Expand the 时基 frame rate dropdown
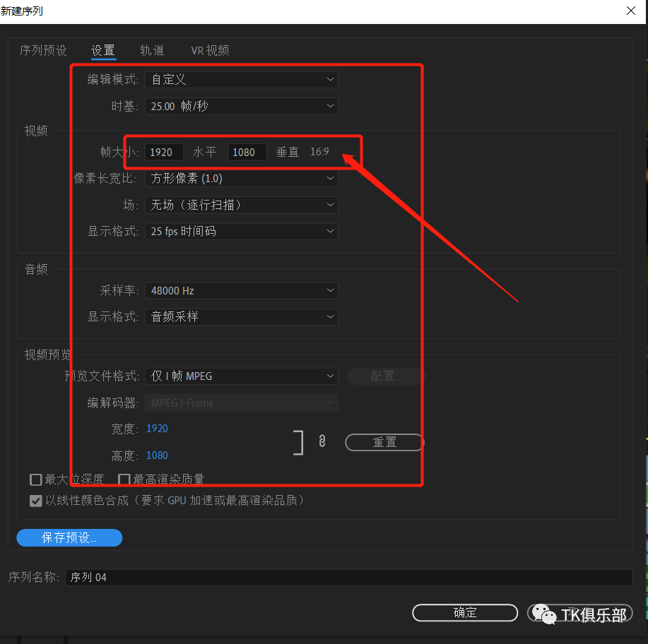This screenshot has width=648, height=644. tap(241, 107)
